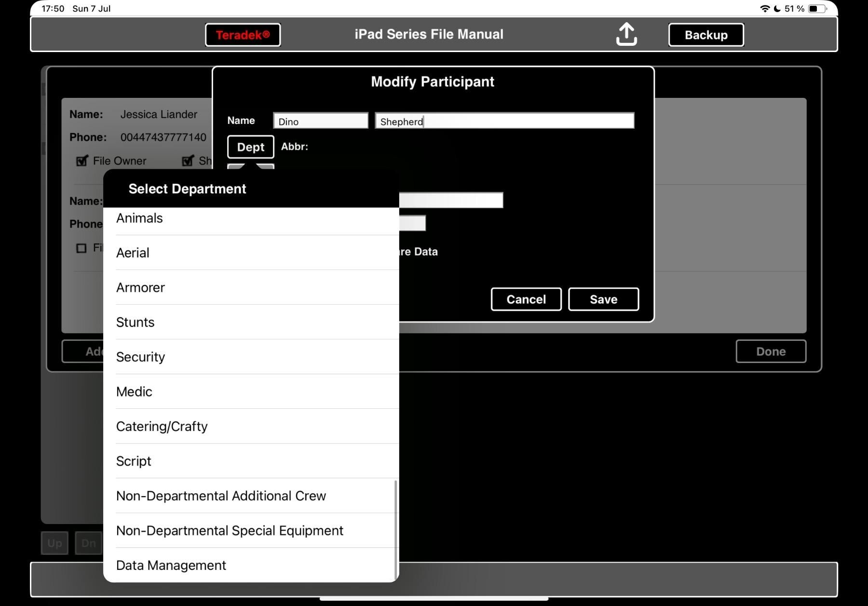868x606 pixels.
Task: Toggle the File Owner checkbox
Action: [x=82, y=161]
